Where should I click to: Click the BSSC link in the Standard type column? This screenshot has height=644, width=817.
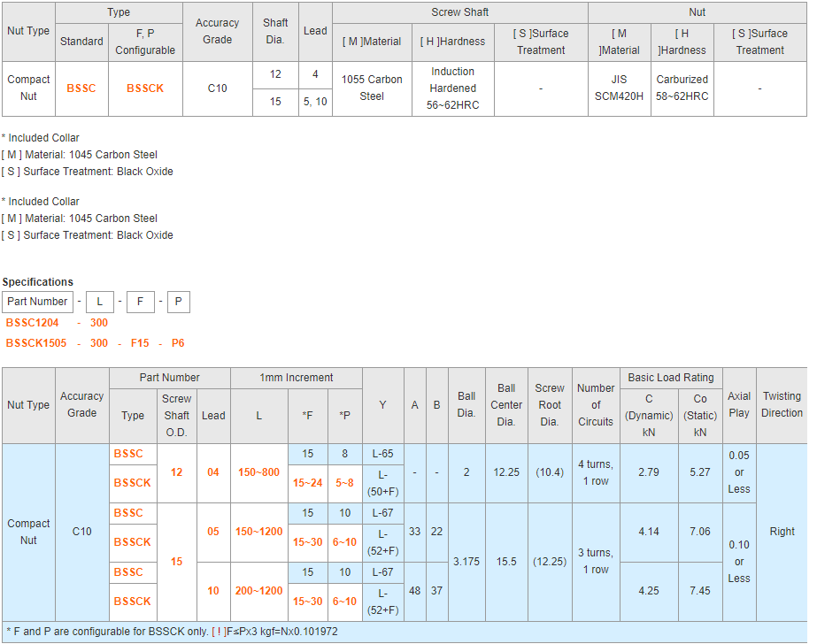coord(81,88)
